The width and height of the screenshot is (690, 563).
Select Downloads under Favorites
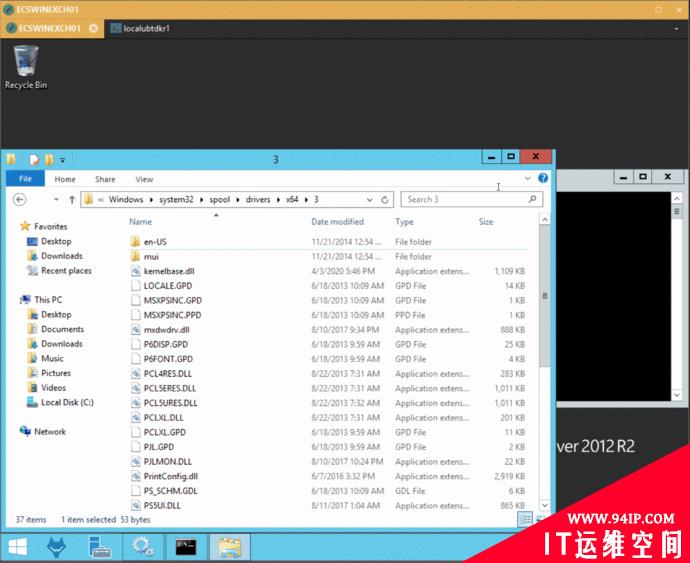pos(62,256)
